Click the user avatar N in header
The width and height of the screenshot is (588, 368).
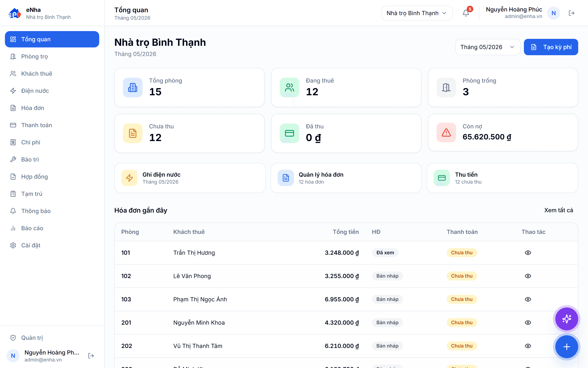(x=553, y=13)
